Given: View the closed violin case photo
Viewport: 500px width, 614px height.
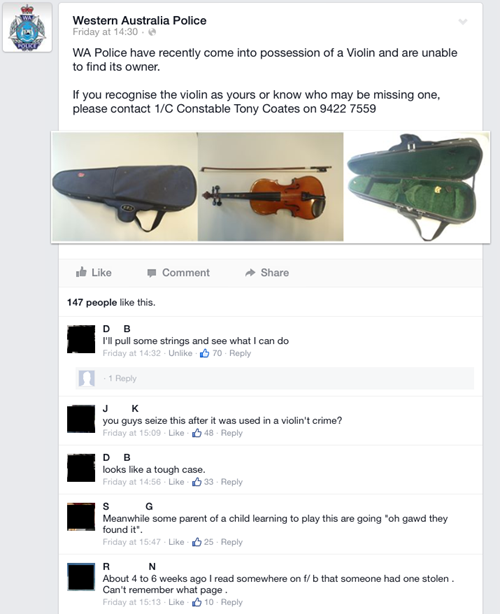Looking at the screenshot, I should (125, 187).
